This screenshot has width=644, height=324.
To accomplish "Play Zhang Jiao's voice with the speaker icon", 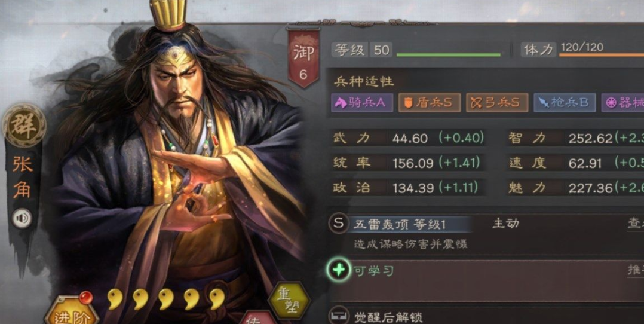I will (x=22, y=218).
